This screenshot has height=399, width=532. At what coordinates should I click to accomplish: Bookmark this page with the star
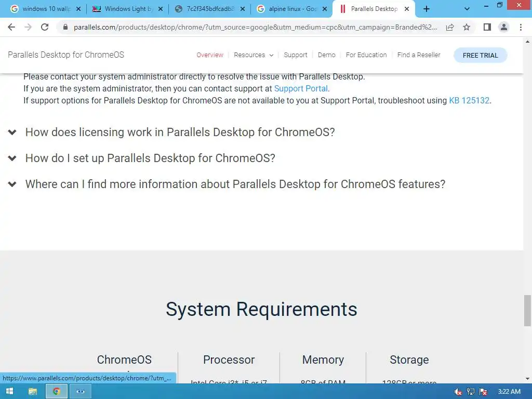pyautogui.click(x=467, y=27)
